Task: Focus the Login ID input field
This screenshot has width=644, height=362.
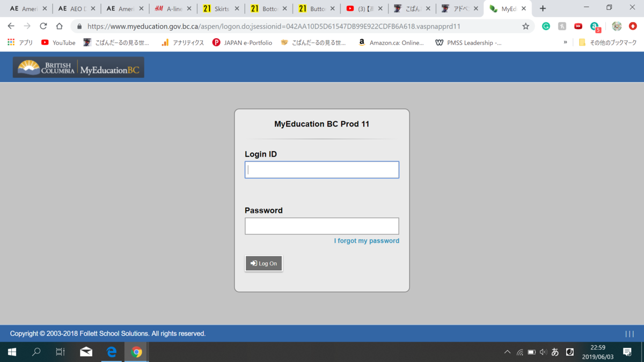Action: click(x=322, y=169)
